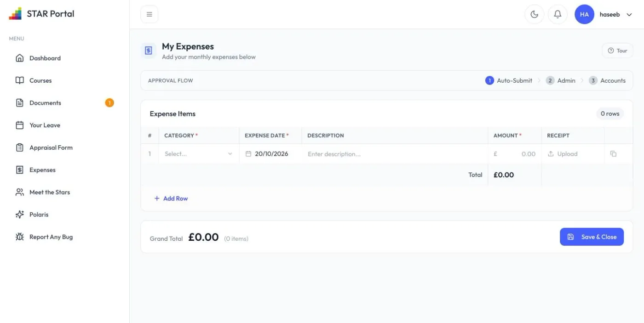Switch to dark mode moon icon
This screenshot has width=644, height=323.
(534, 14)
